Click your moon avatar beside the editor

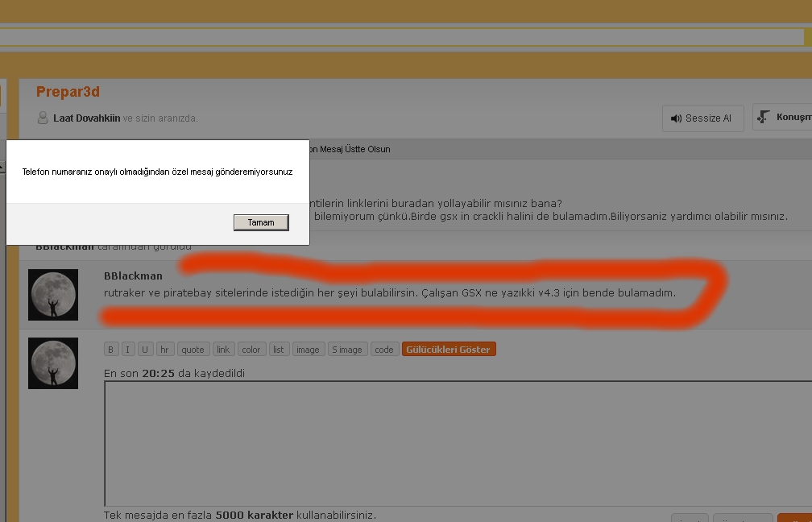[53, 363]
